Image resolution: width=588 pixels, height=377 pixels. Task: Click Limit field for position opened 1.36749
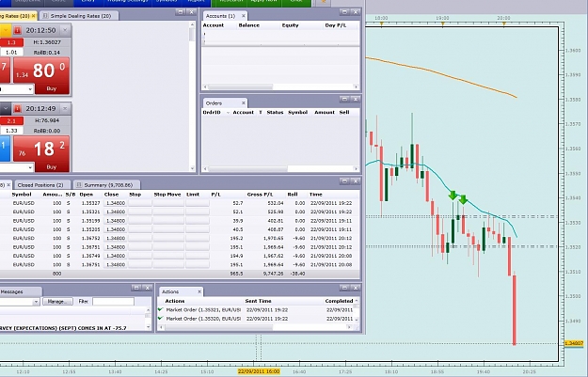point(198,256)
